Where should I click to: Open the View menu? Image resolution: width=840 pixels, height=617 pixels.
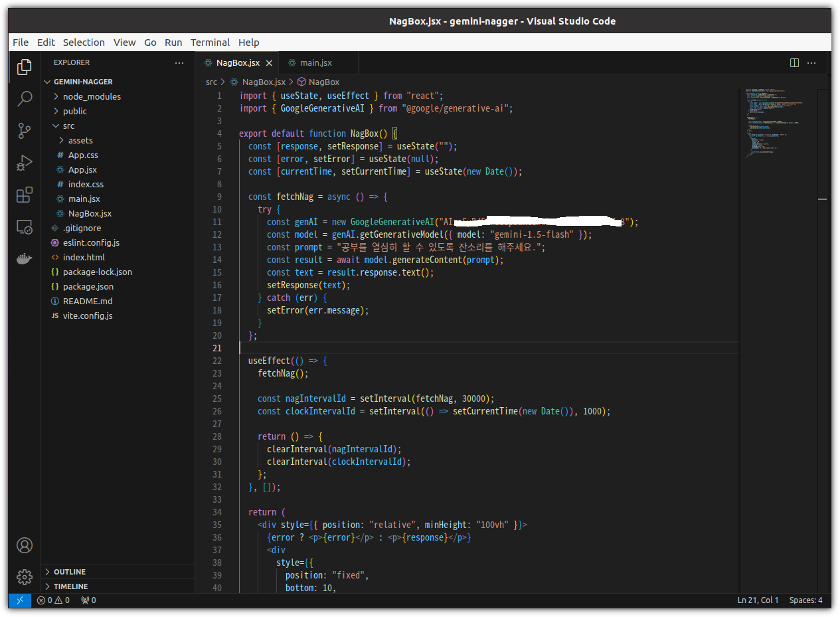(x=124, y=42)
